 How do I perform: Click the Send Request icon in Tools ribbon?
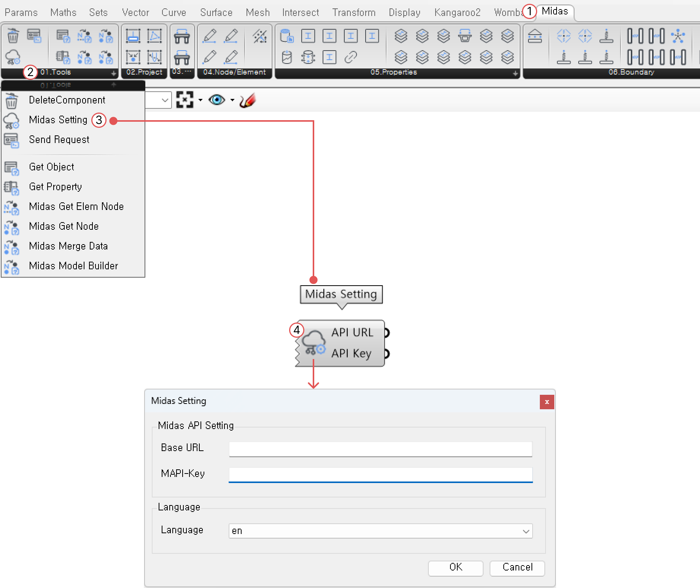pos(34,36)
